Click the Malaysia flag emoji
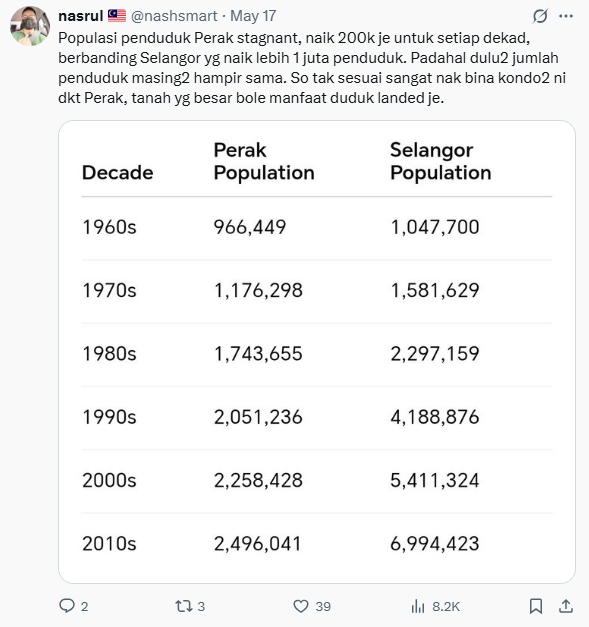Viewport: 589px width, 627px height. tap(117, 16)
